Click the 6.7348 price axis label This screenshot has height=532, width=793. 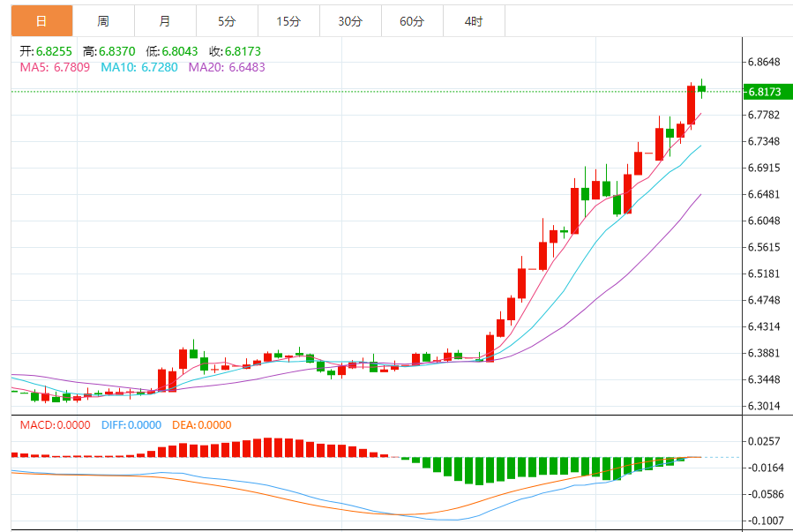point(764,141)
